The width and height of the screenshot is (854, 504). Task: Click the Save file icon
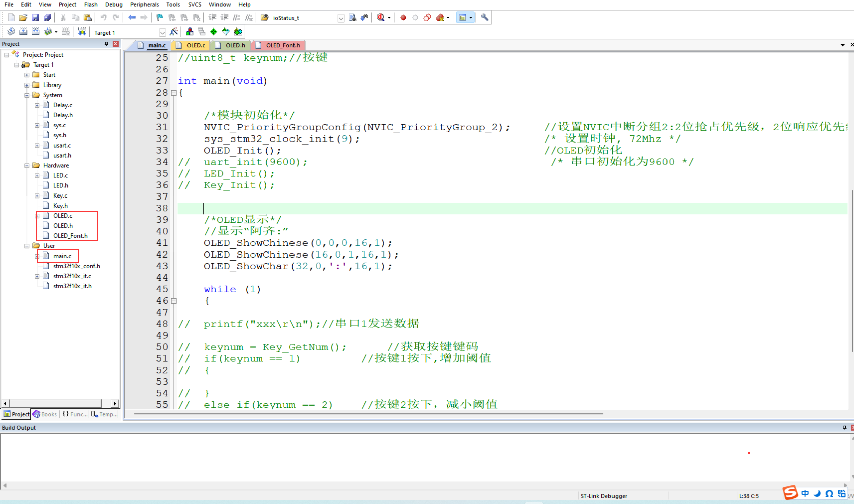35,18
